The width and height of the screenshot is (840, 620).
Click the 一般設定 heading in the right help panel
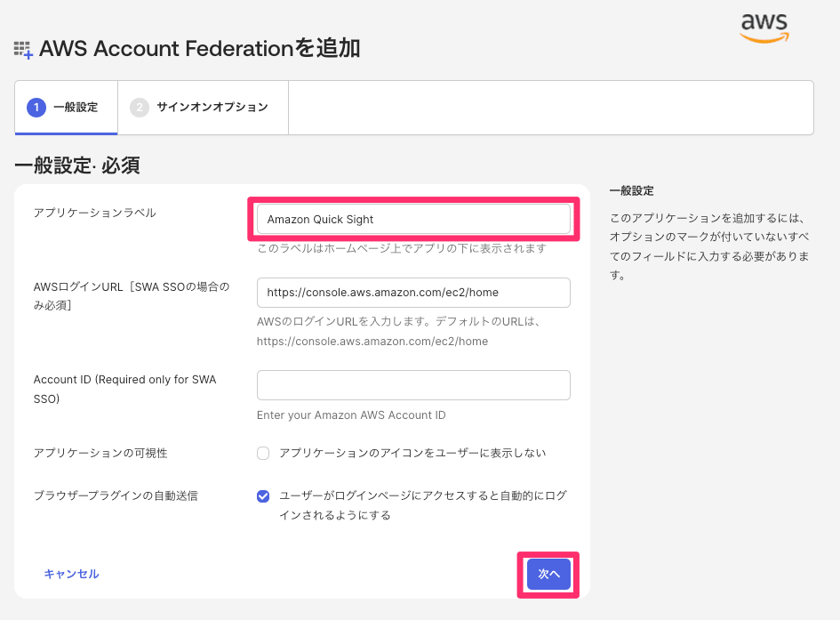pyautogui.click(x=631, y=191)
